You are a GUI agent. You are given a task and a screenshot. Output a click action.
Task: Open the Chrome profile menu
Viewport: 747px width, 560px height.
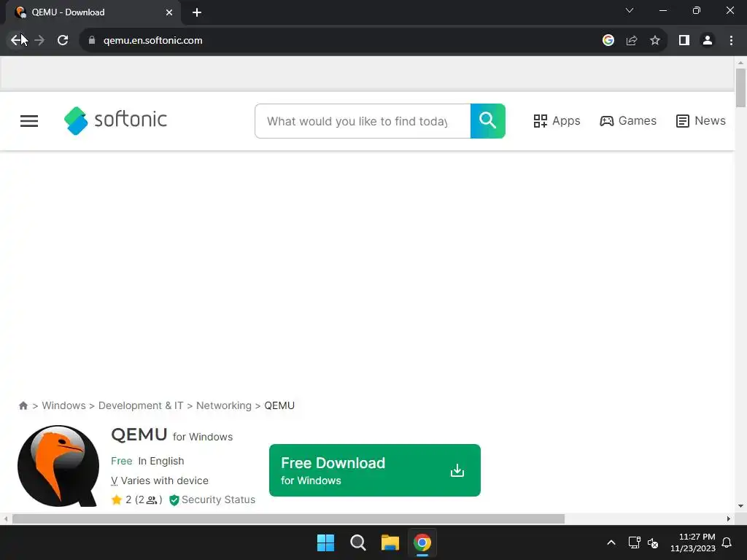(x=708, y=41)
